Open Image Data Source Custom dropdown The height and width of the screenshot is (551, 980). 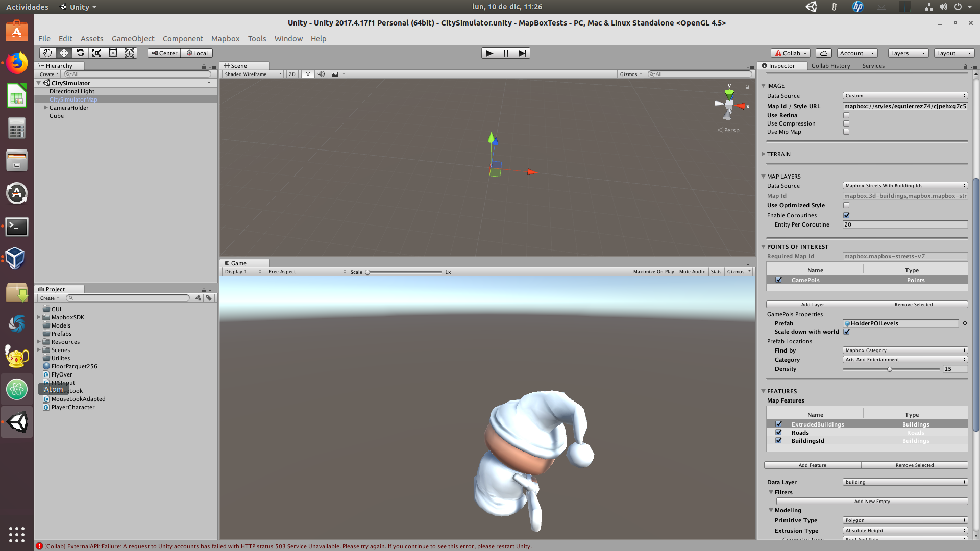pyautogui.click(x=905, y=96)
